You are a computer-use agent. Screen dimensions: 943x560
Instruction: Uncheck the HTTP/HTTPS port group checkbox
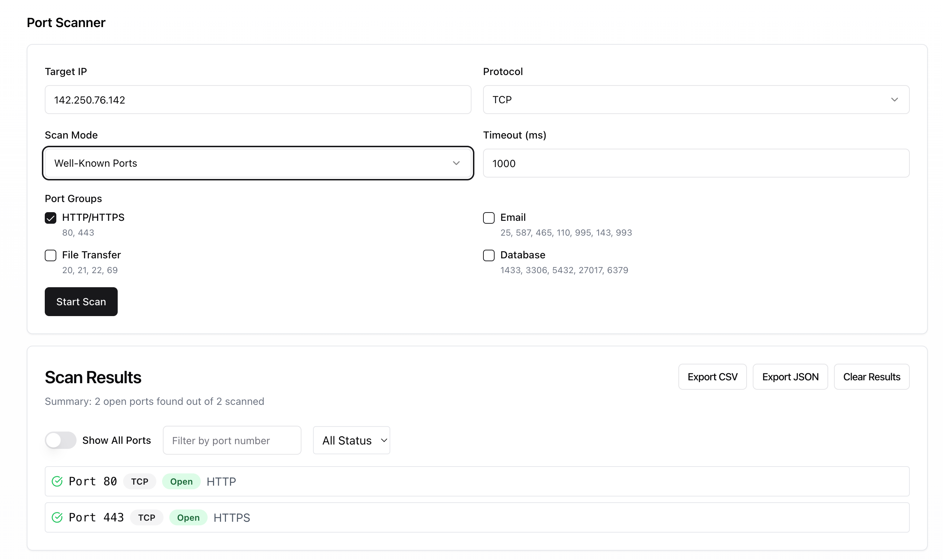pyautogui.click(x=51, y=218)
